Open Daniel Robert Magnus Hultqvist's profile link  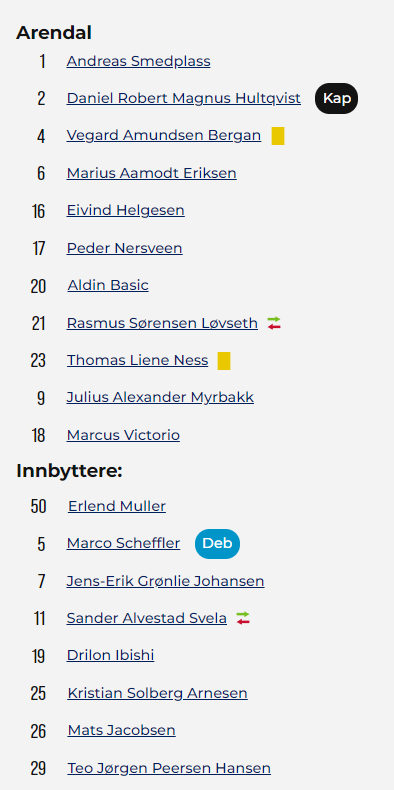click(x=184, y=98)
